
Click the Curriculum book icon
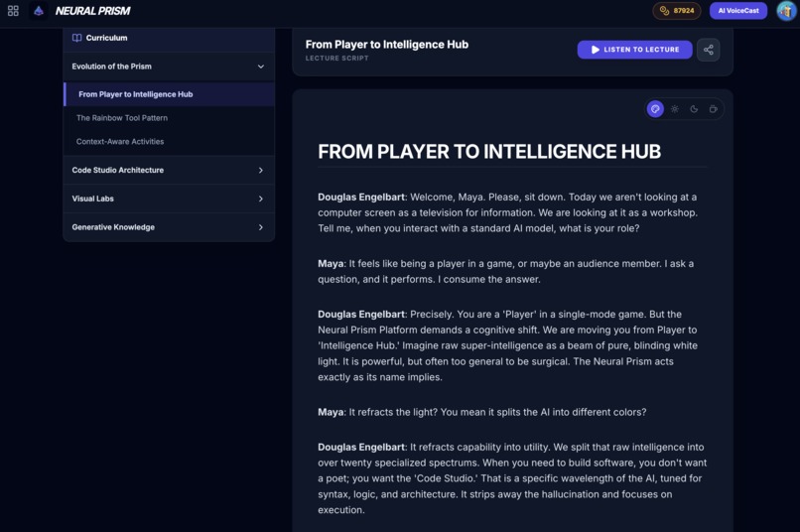[x=77, y=38]
